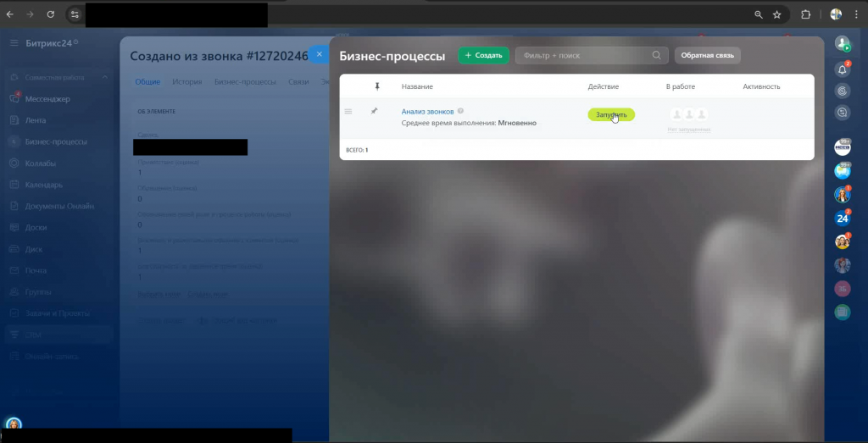The width and height of the screenshot is (868, 443).
Task: Open the chat with the pink ЗБ avatar
Action: pyautogui.click(x=842, y=289)
